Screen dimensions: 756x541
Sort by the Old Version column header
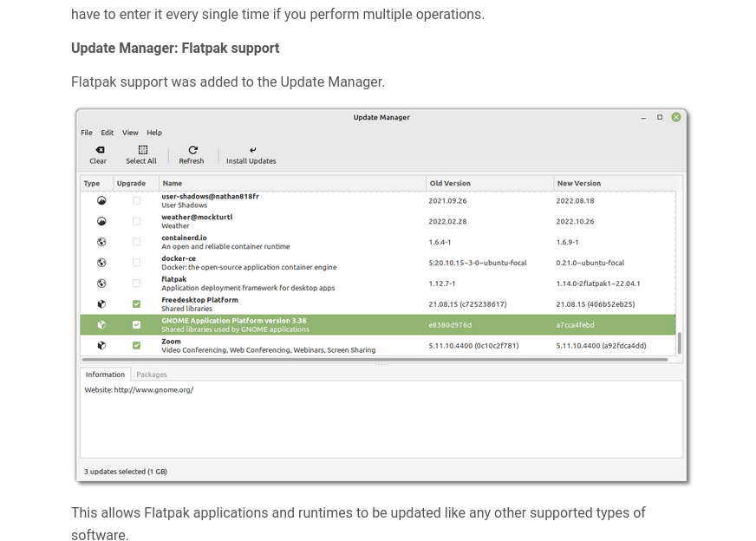[451, 183]
